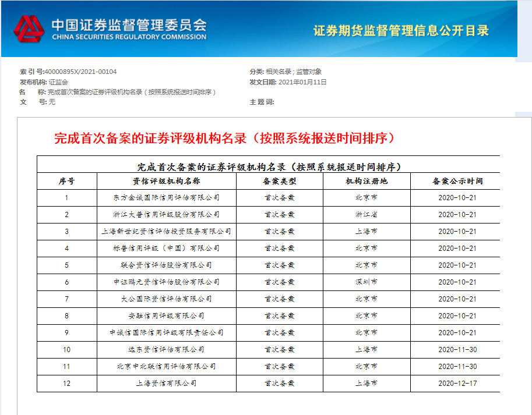Click the 资信评级机构名称 column header
The width and height of the screenshot is (532, 415).
167,181
